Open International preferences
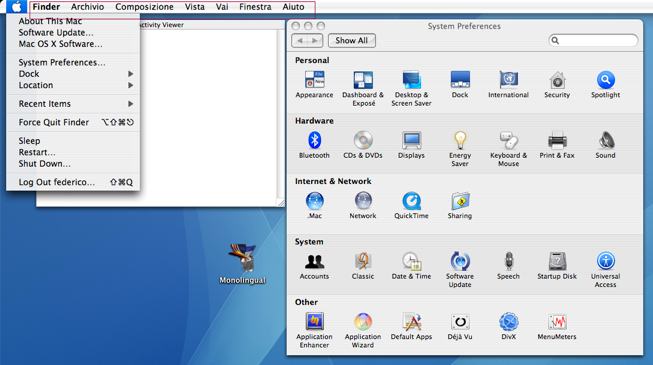Screen dimensions: 653x365 click(x=508, y=85)
